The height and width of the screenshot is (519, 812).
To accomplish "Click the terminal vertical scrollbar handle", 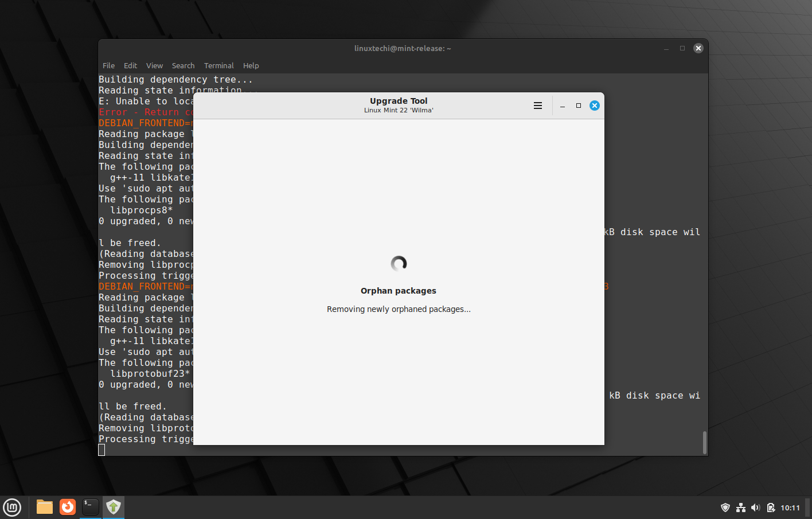I will click(x=704, y=442).
